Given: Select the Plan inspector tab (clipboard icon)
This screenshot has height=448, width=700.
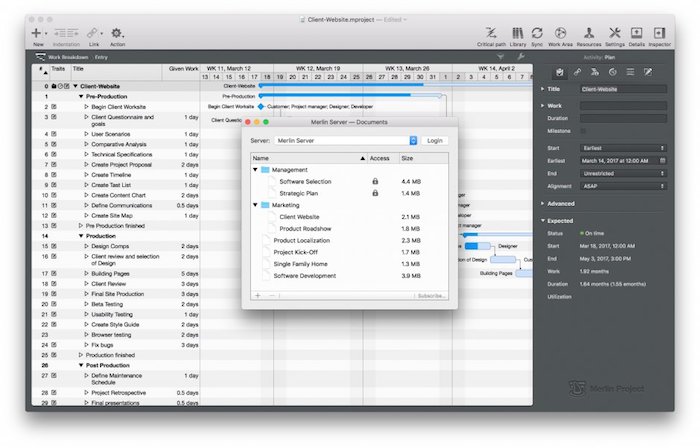Looking at the screenshot, I should pos(559,72).
